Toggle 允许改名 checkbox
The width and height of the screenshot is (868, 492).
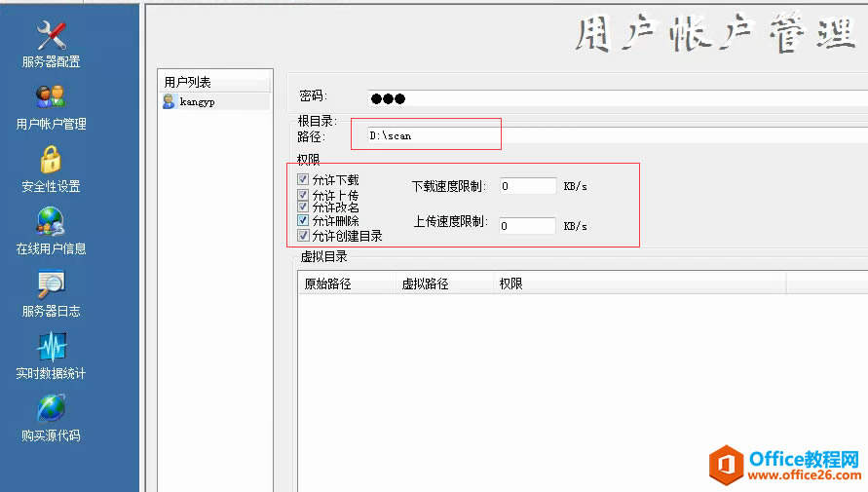303,207
